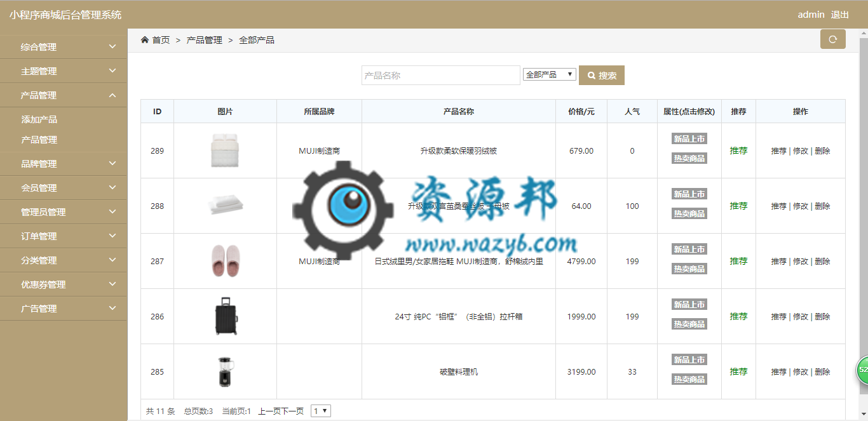Click 产品管理 in breadcrumb

pos(204,40)
